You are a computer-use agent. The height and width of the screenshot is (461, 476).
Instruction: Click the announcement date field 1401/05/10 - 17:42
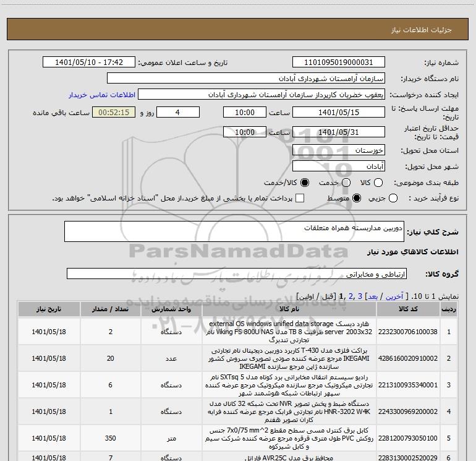(89, 62)
